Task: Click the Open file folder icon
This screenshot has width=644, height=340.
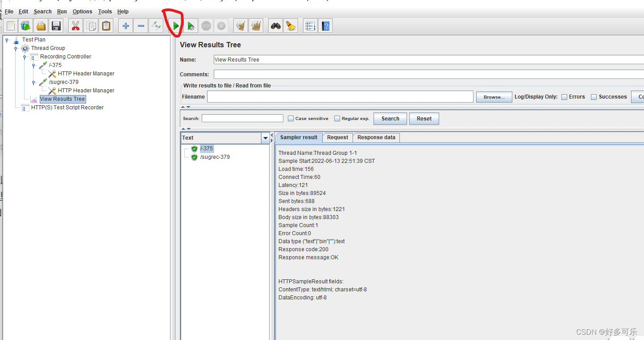Action: coord(41,26)
